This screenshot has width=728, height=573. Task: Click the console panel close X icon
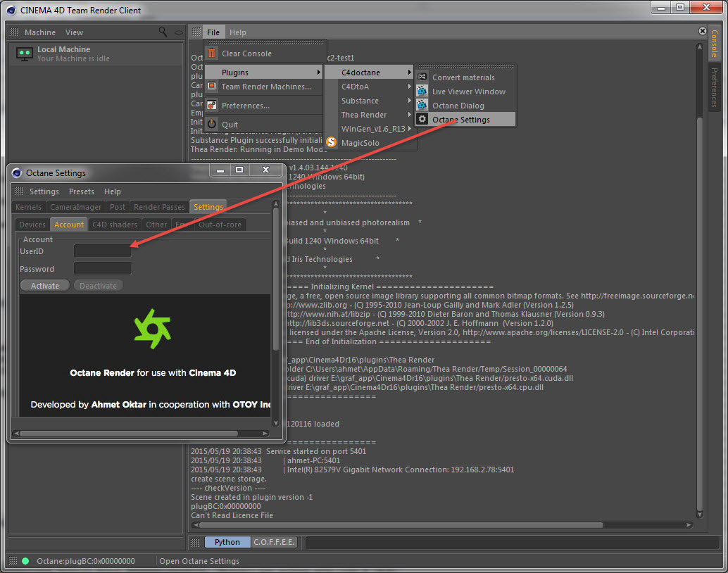[703, 31]
